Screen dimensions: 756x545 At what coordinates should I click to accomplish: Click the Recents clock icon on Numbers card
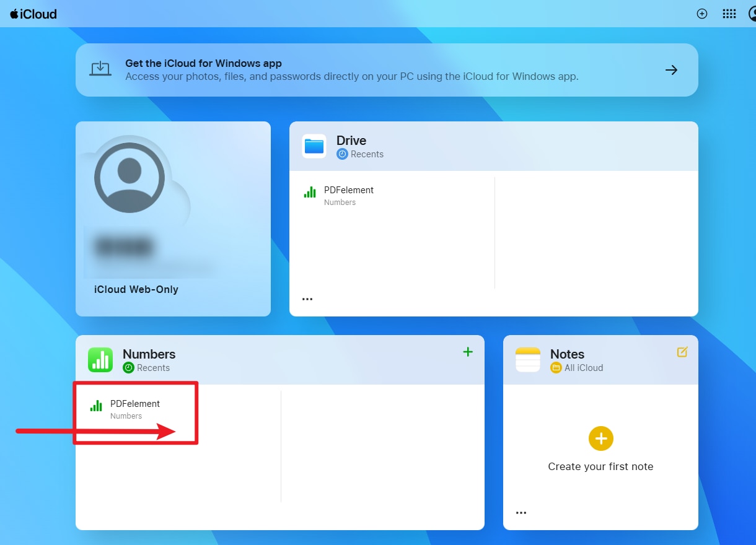128,367
